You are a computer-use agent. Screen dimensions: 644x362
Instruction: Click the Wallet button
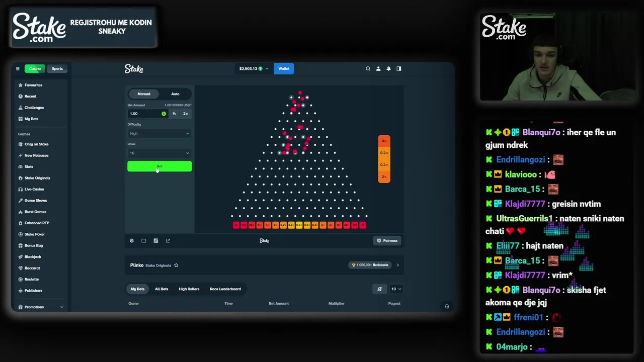click(x=284, y=69)
